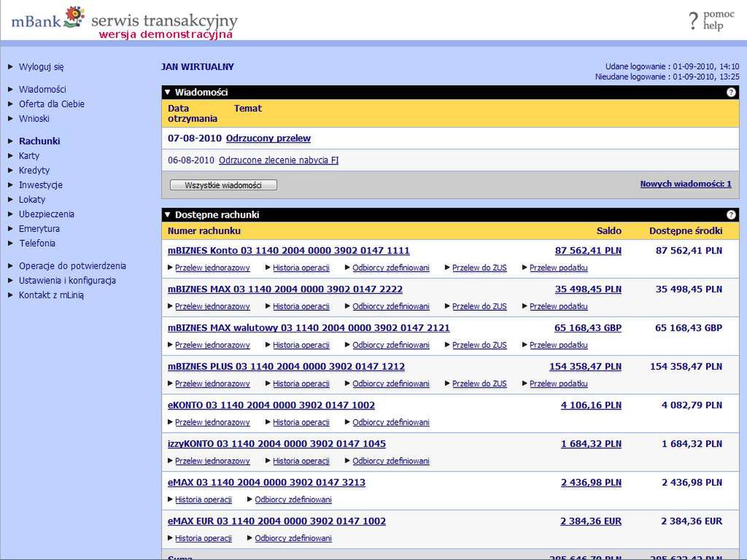Przelew jednorazowy for mBIZNES Konto
This screenshot has height=560, width=747.
click(212, 268)
